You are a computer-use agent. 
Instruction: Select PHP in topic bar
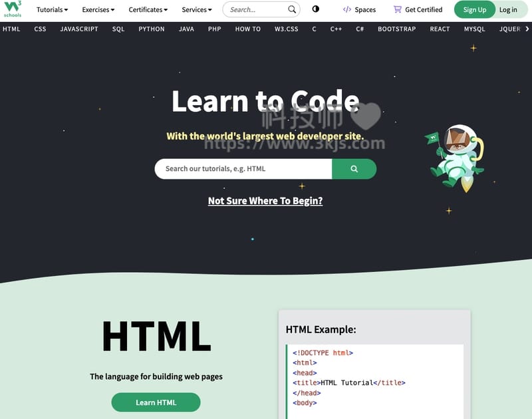pos(214,29)
